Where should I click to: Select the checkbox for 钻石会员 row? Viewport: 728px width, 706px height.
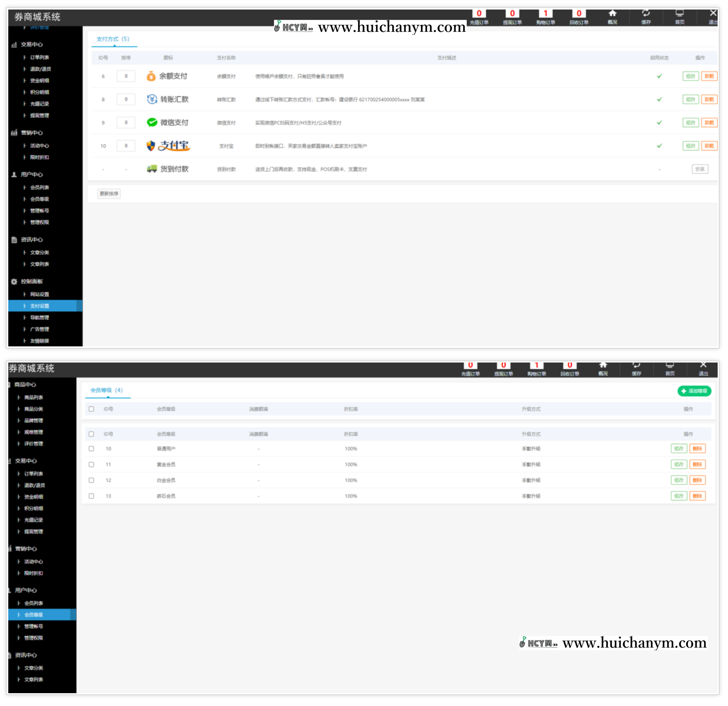coord(91,496)
